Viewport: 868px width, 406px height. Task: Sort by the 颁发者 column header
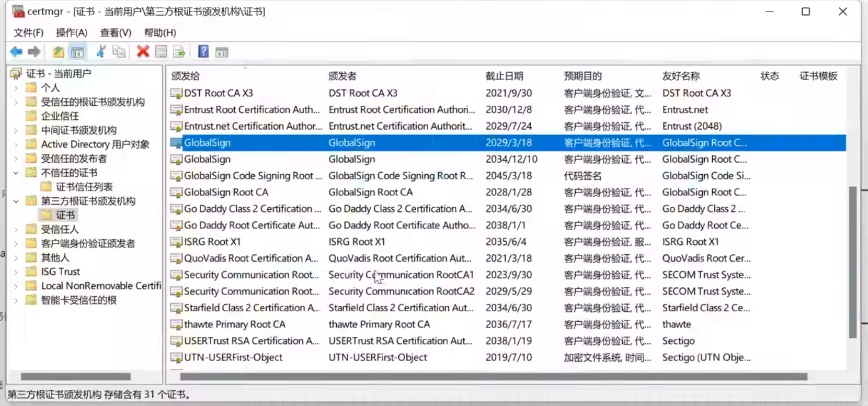342,76
